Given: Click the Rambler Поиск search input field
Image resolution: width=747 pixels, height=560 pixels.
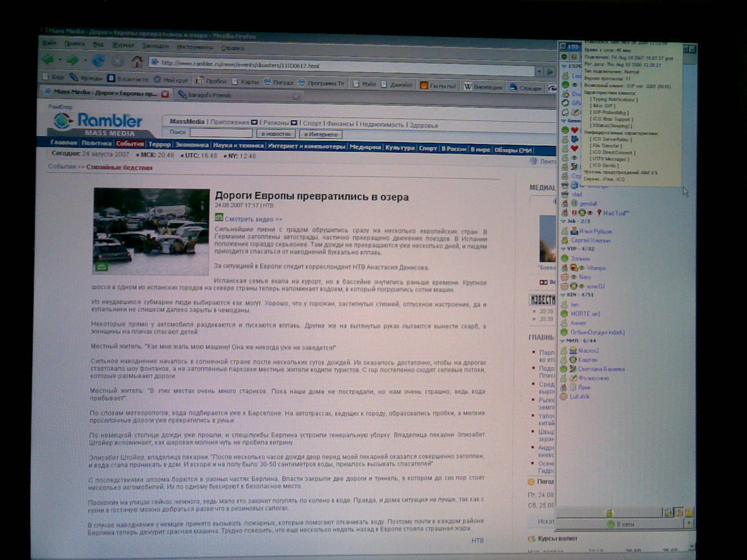Looking at the screenshot, I should click(x=221, y=133).
